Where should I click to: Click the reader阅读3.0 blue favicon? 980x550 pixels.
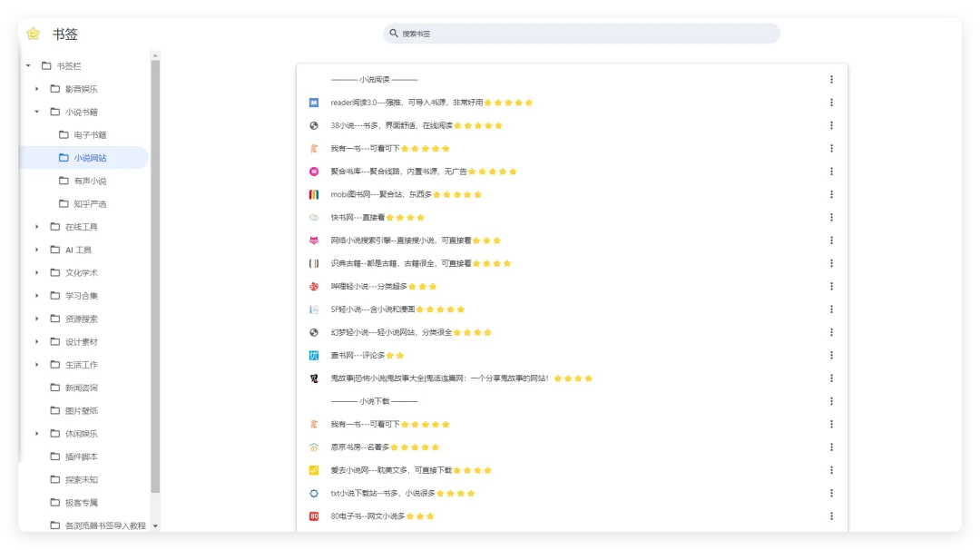click(314, 103)
